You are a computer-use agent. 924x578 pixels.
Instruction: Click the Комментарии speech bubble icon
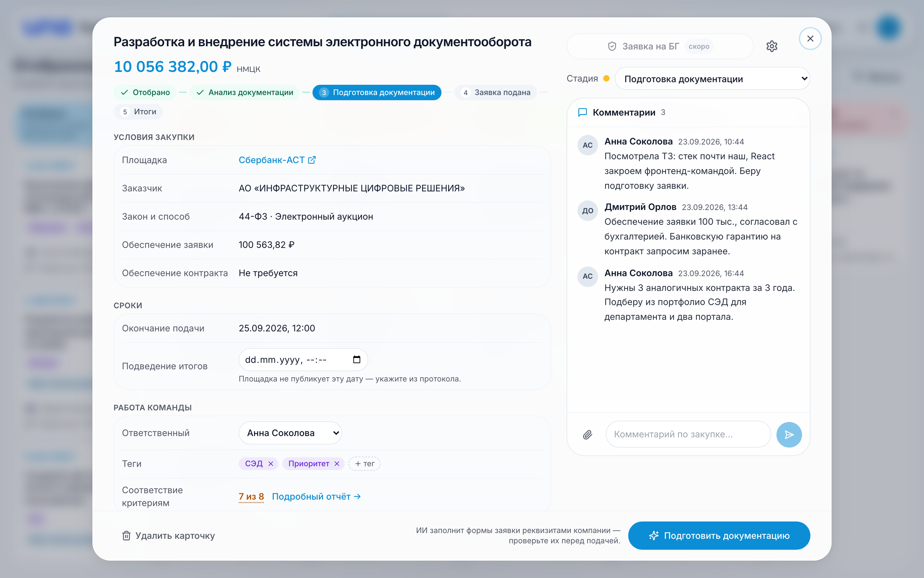point(583,112)
